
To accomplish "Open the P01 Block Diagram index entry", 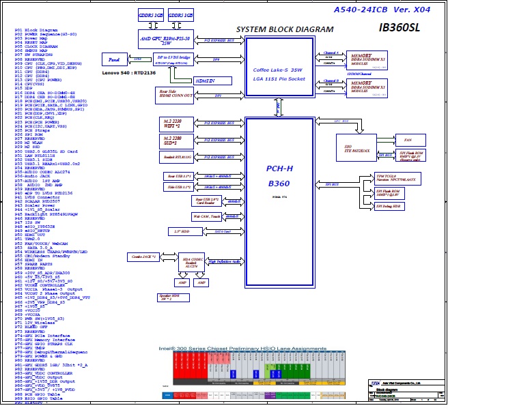I will 41,31.
